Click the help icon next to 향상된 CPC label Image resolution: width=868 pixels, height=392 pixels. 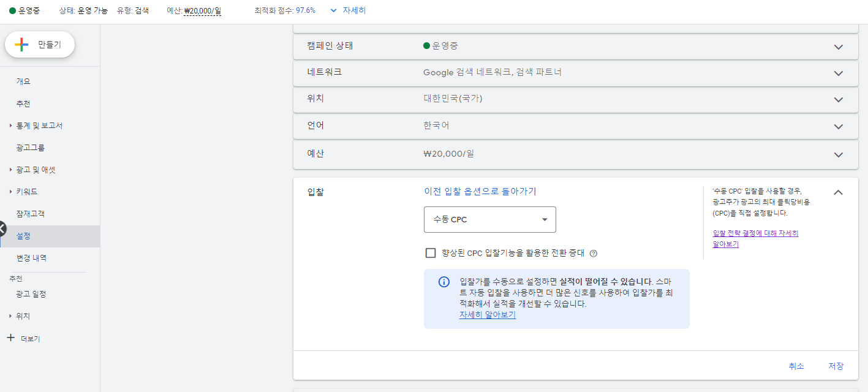tap(592, 253)
